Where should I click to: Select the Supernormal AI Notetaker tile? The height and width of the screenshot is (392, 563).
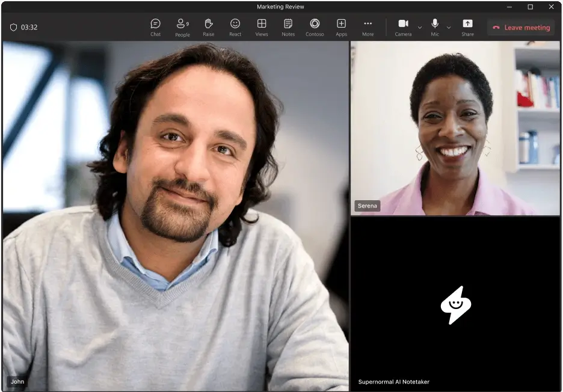click(x=455, y=304)
